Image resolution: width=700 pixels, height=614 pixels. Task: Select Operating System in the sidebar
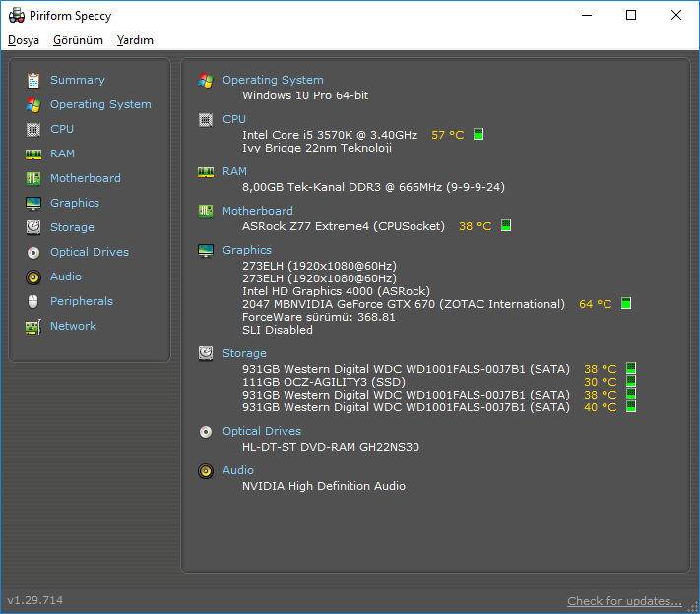tap(100, 104)
